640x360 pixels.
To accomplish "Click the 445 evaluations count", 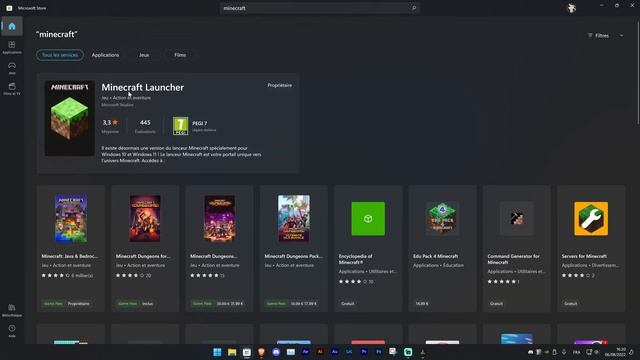I will [145, 122].
